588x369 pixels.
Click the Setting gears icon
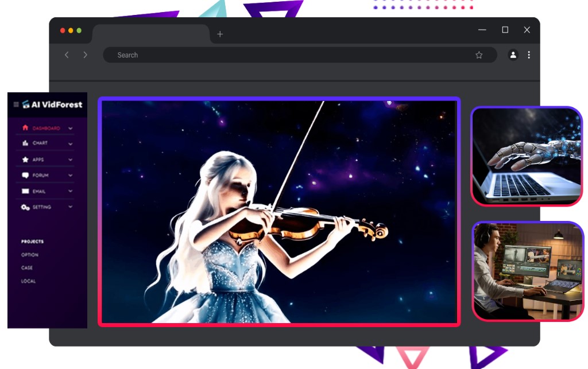[x=25, y=207]
